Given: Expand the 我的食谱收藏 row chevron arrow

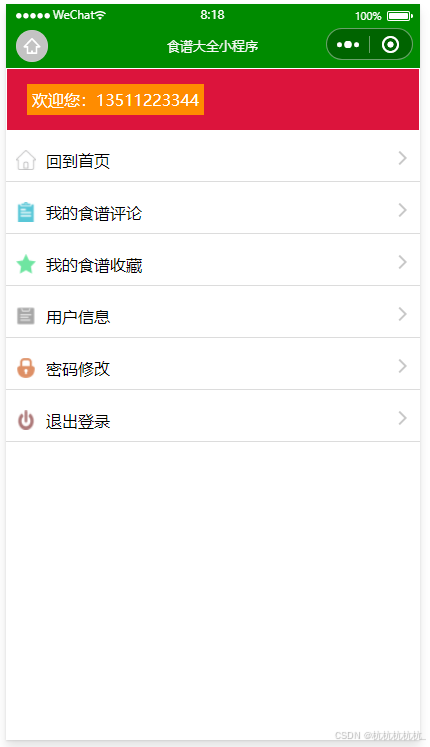Looking at the screenshot, I should 403,262.
